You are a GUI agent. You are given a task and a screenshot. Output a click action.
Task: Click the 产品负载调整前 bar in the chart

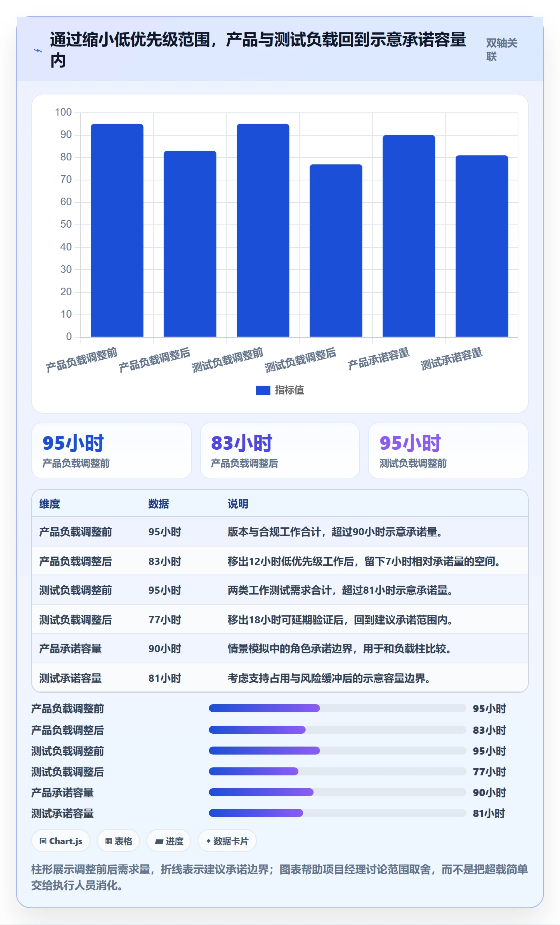117,230
